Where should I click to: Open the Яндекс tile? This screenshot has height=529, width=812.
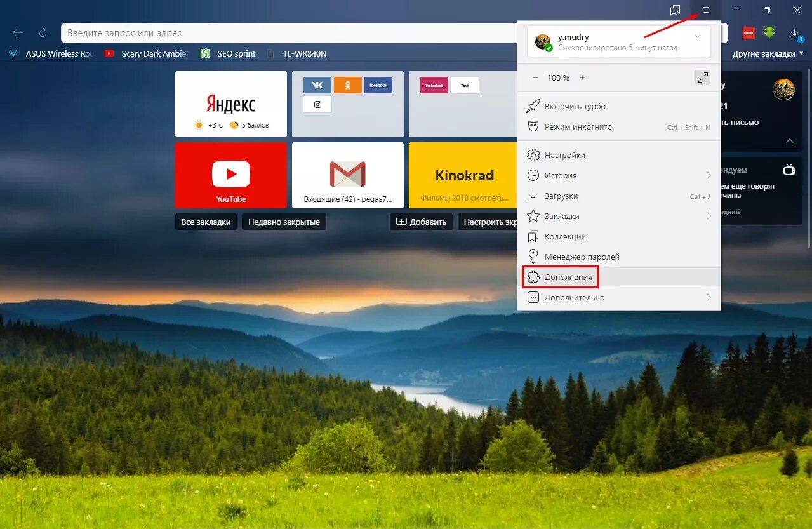click(x=231, y=104)
